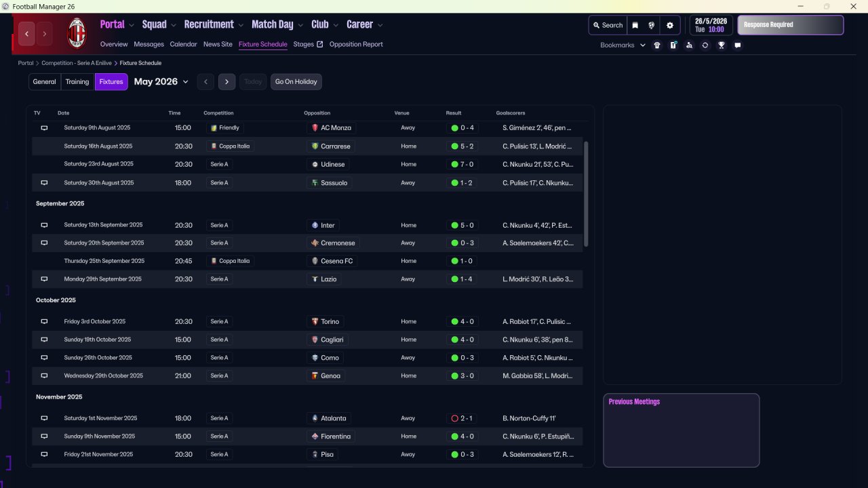Open the globe icon in top bar

(652, 25)
